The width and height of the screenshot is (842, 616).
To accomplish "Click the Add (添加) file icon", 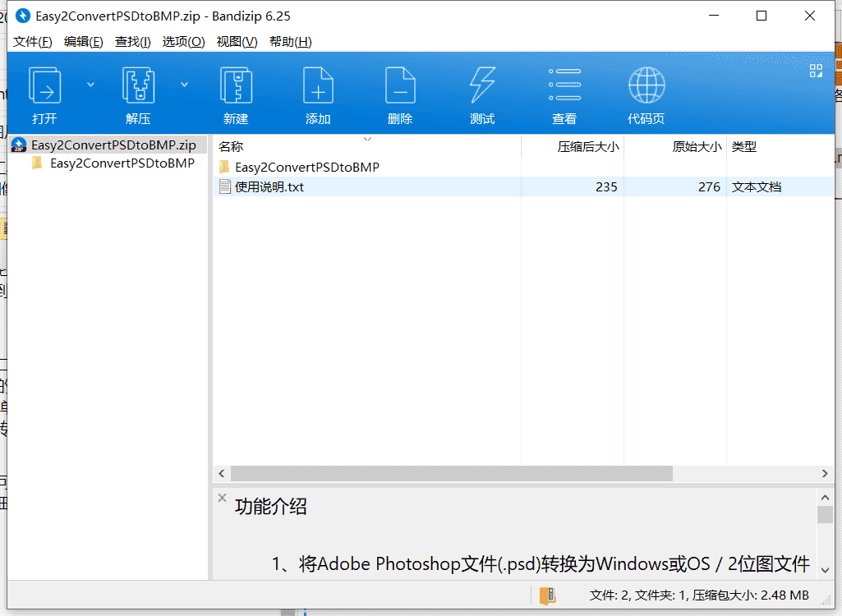I will click(x=318, y=85).
